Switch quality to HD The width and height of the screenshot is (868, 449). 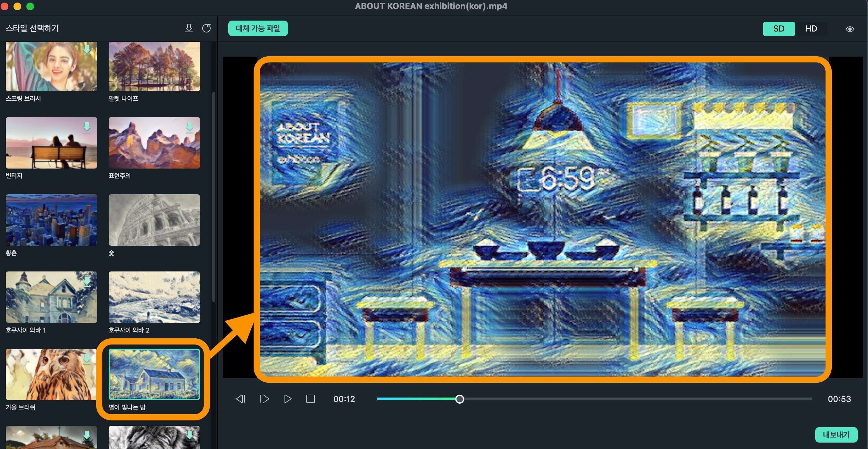tap(811, 29)
